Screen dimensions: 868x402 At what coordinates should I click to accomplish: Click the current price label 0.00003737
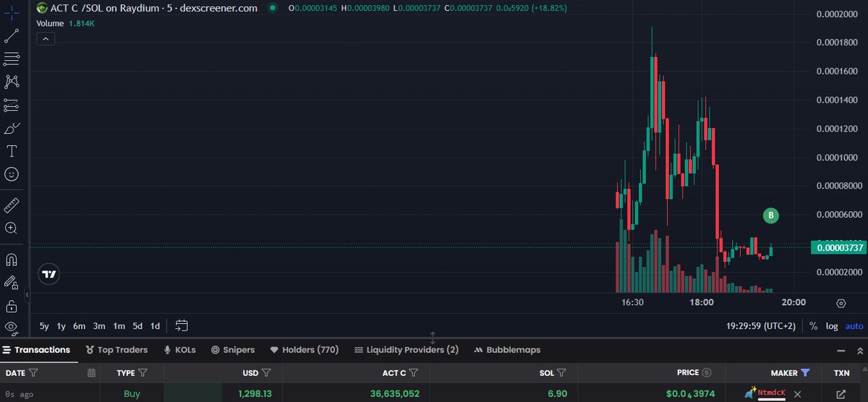coord(839,247)
